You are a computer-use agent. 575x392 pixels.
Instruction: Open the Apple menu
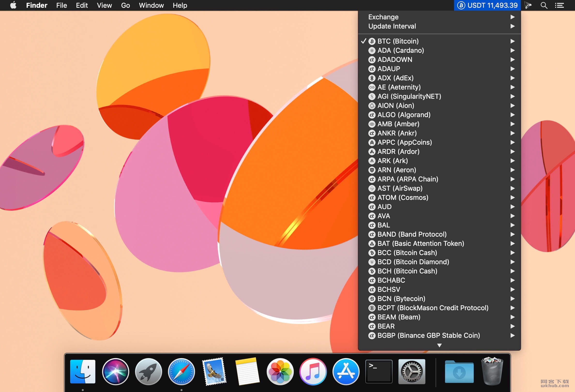point(13,5)
